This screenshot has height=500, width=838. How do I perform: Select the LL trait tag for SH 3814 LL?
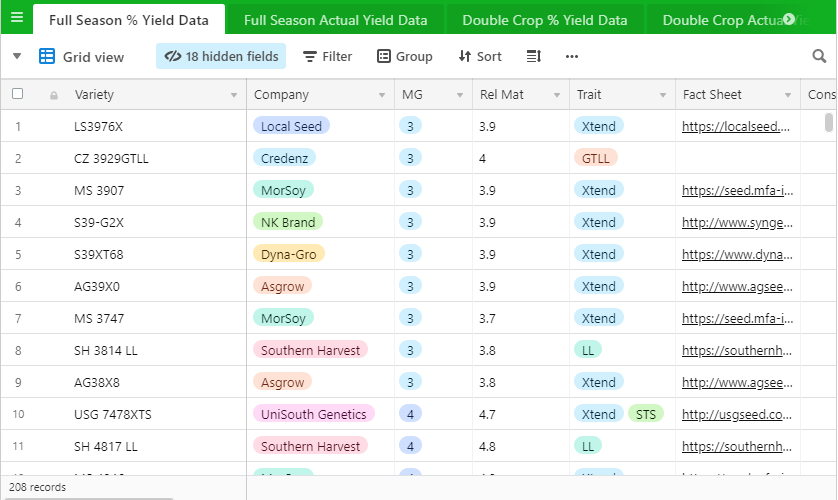click(x=588, y=350)
